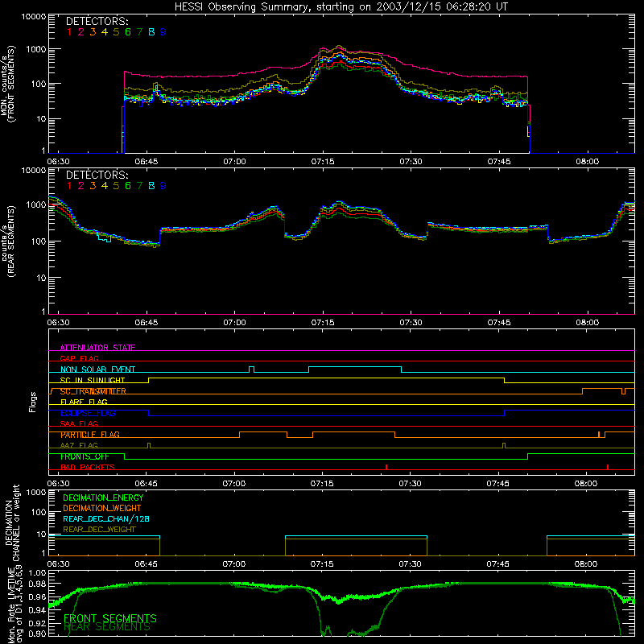Viewport: 644px width, 644px height.
Task: Click the REAR_DEC_WEIGHT legend entry
Action: [99, 530]
